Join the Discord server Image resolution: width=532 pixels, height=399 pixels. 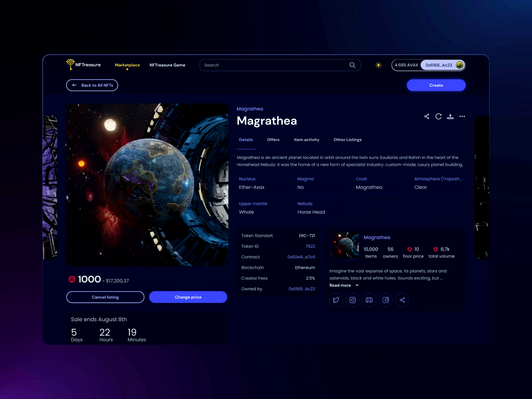[x=369, y=300]
